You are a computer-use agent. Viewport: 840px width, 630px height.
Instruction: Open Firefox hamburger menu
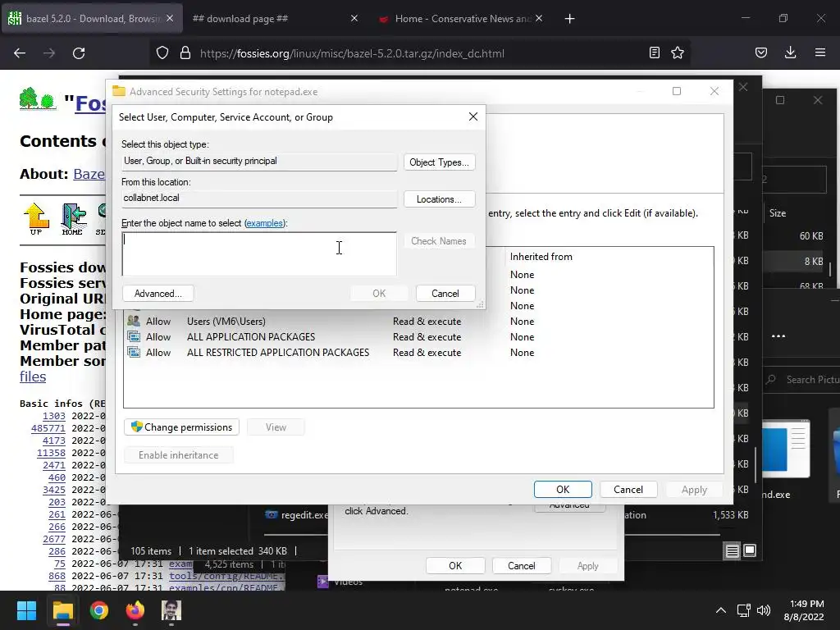(x=820, y=52)
